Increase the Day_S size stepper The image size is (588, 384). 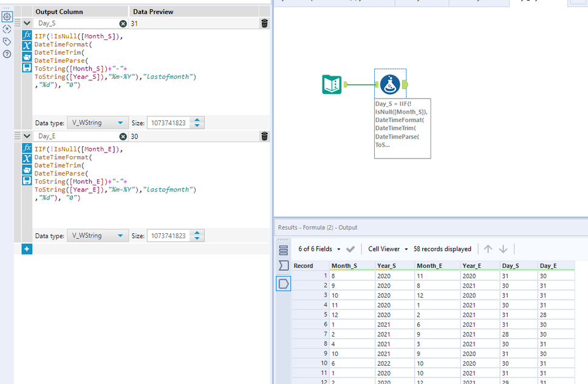197,120
